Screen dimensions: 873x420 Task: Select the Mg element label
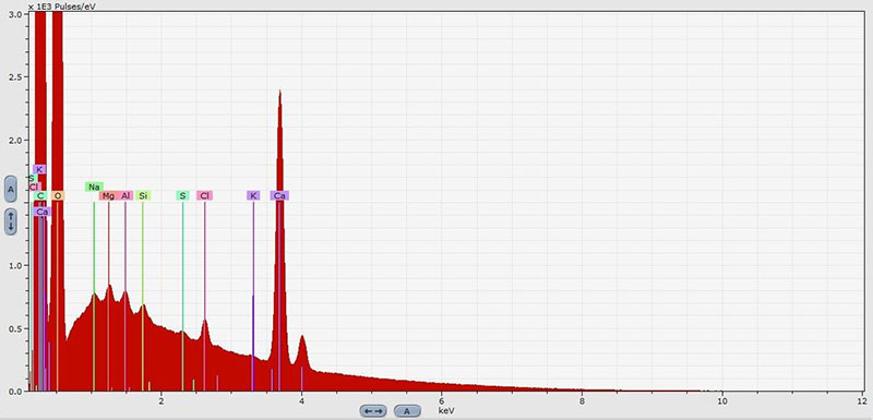click(109, 196)
